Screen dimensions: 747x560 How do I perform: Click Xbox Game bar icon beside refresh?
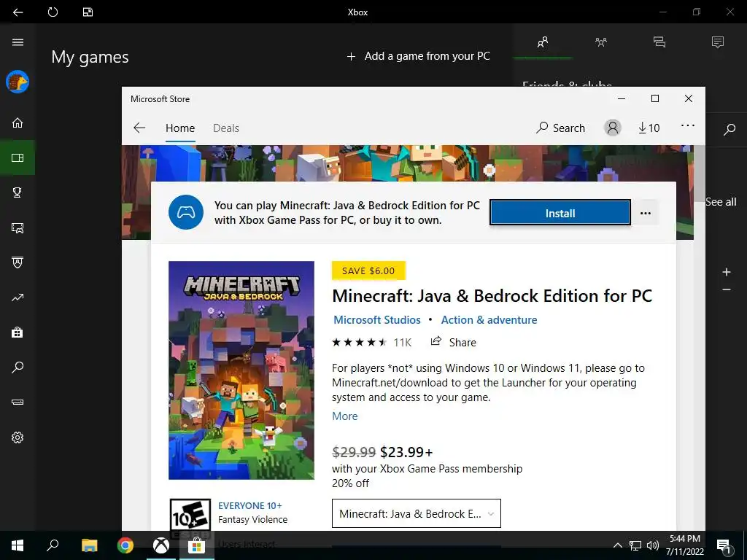click(x=88, y=12)
